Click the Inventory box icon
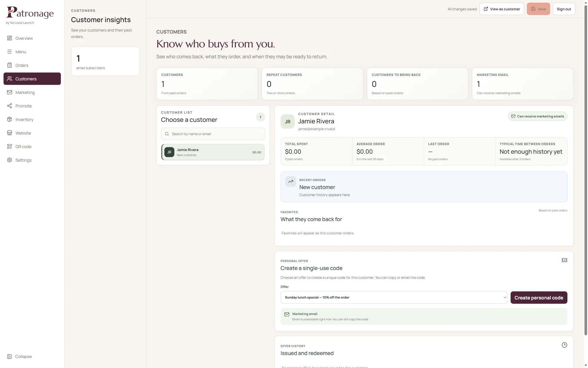588x368 pixels. (x=9, y=119)
